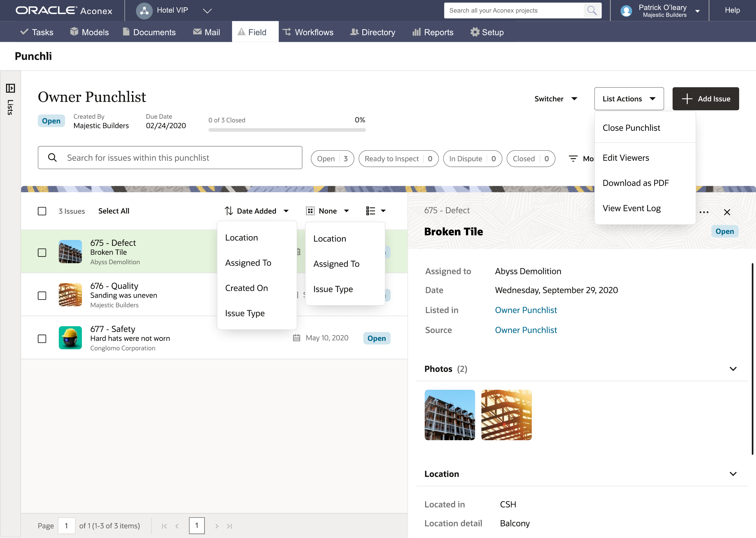
Task: Click Select All link
Action: pyautogui.click(x=114, y=211)
